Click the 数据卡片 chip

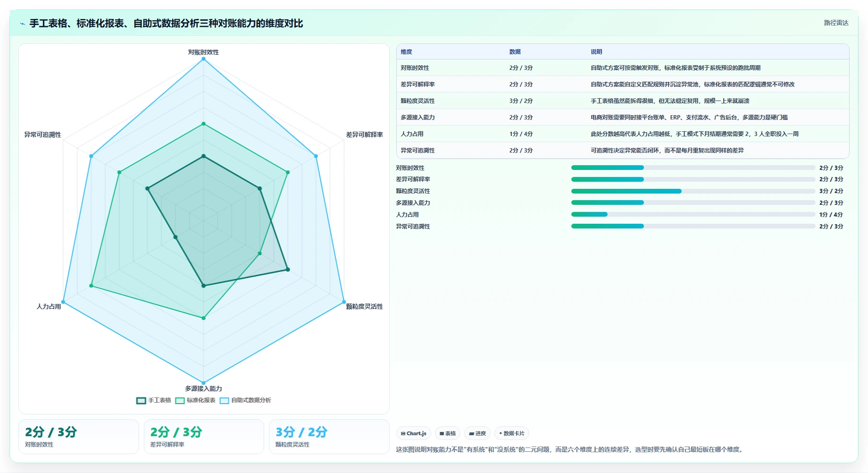(x=512, y=433)
